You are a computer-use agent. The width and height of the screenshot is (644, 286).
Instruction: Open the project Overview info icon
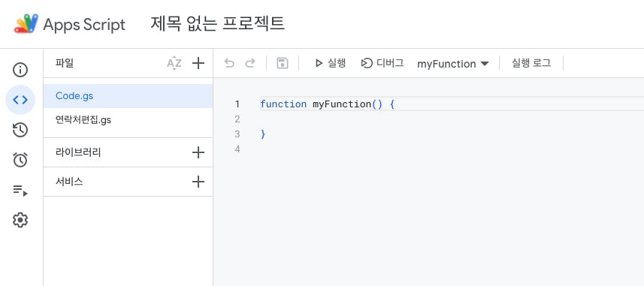click(x=20, y=70)
